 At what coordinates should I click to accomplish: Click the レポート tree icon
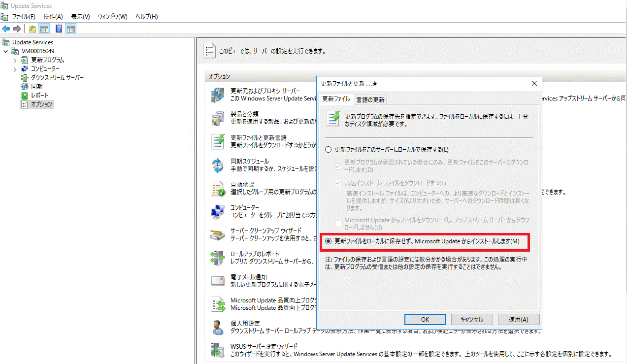pos(25,96)
